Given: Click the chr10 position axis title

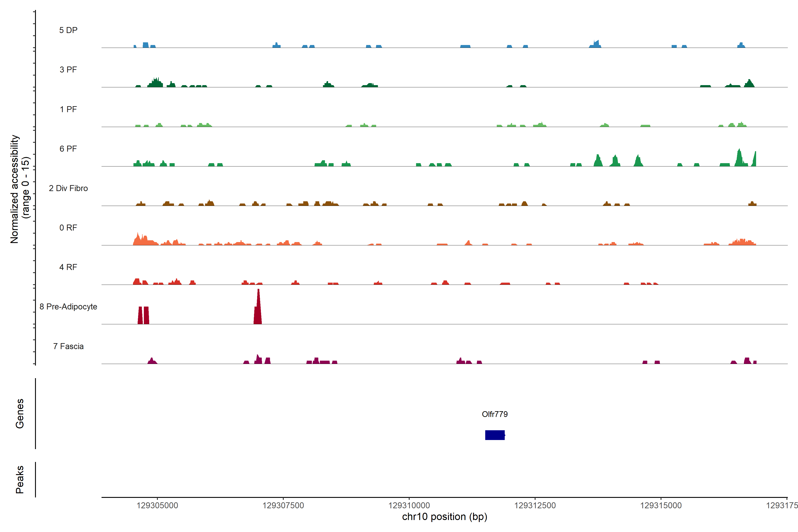Looking at the screenshot, I should [444, 517].
